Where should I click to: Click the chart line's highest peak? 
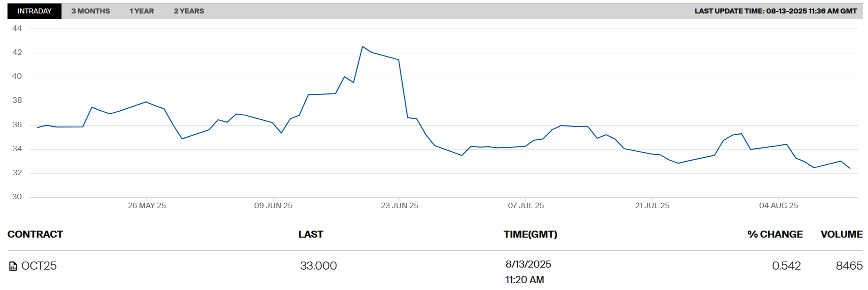point(362,46)
